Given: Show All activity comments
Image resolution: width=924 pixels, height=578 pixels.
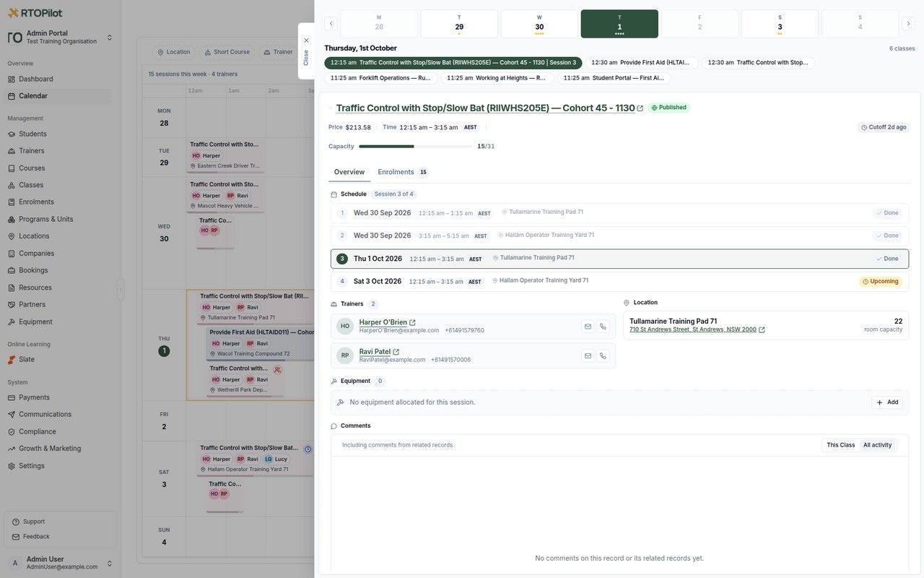Looking at the screenshot, I should tap(877, 445).
